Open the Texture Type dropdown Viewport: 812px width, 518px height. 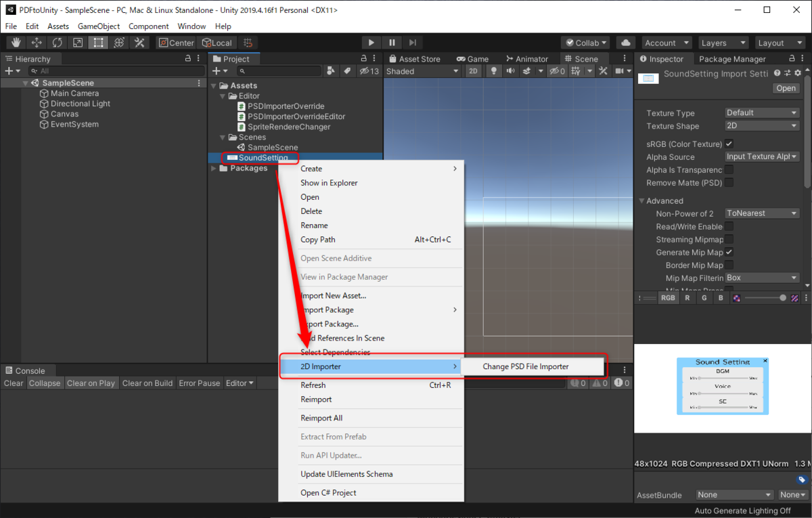[762, 113]
